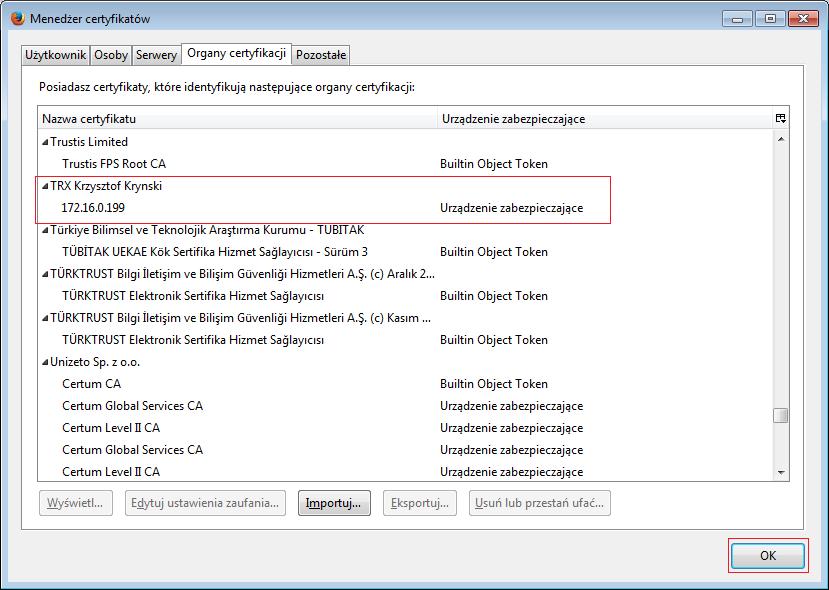
Task: Collapse the TRX Krzysztof Krynski group
Action: pyautogui.click(x=45, y=186)
